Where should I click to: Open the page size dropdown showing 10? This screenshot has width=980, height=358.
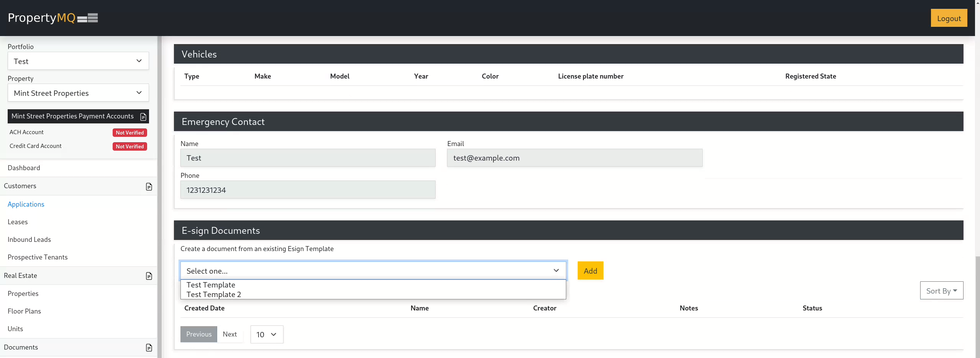click(x=267, y=335)
